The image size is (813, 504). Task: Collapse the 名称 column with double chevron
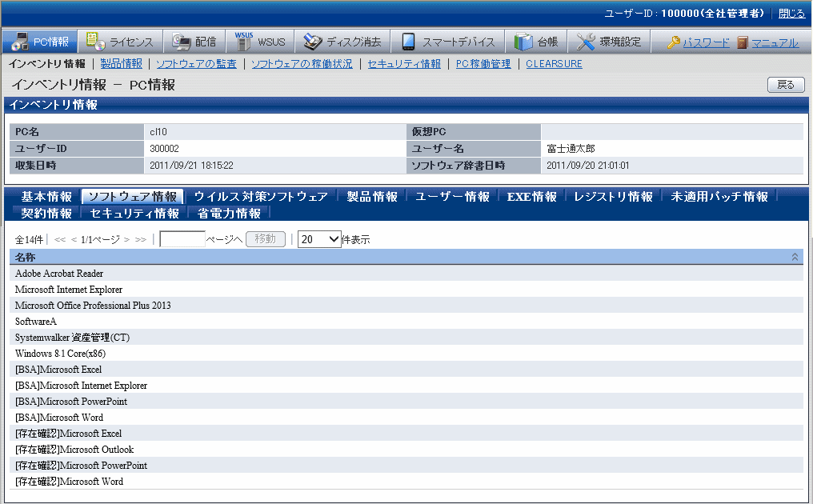pos(795,257)
